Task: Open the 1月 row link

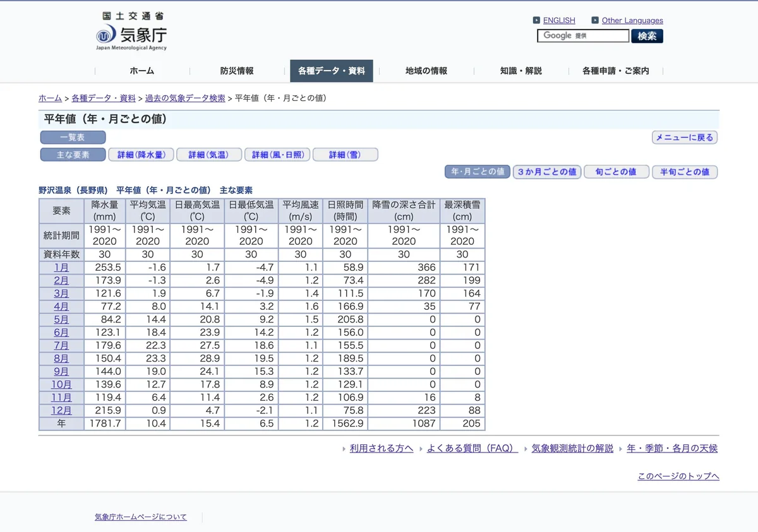Action: pos(61,268)
